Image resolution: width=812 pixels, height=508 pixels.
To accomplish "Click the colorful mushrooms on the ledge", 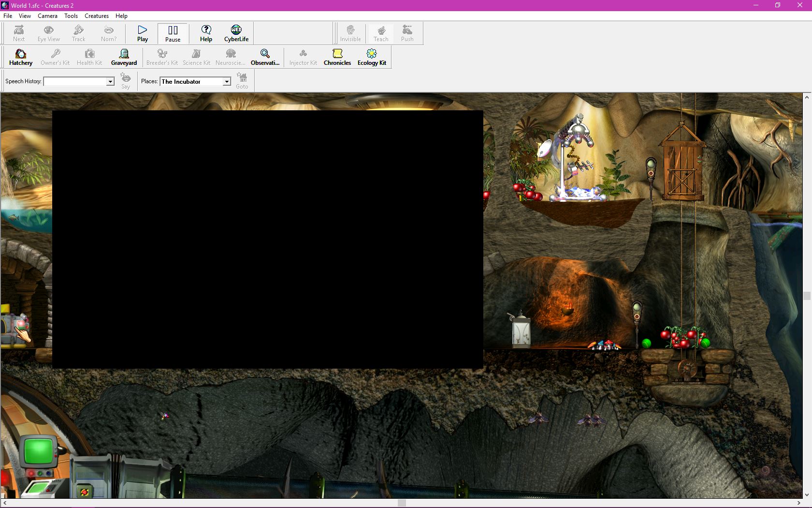I will [605, 344].
